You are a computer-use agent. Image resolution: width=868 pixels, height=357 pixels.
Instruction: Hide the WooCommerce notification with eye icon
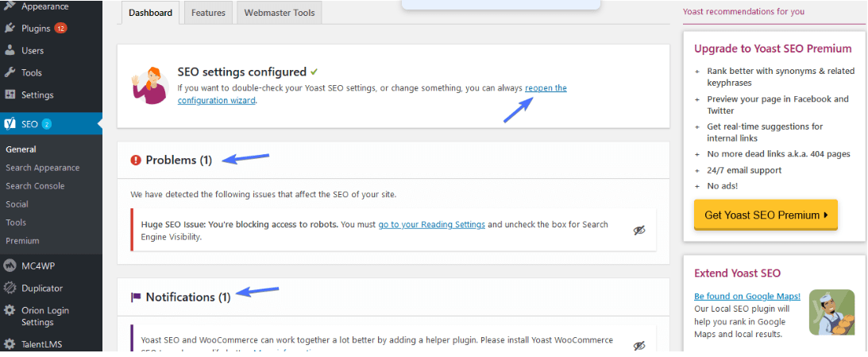point(639,346)
